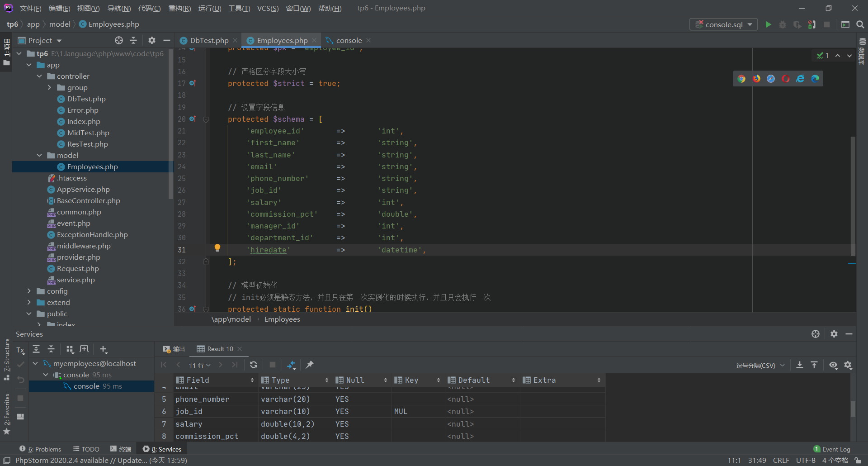Screen dimensions: 868x466
Task: Close the Employees.php tab
Action: tap(314, 40)
